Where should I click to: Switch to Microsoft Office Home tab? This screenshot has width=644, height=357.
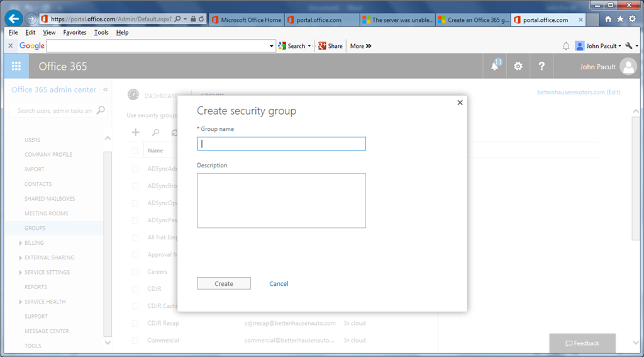(247, 20)
